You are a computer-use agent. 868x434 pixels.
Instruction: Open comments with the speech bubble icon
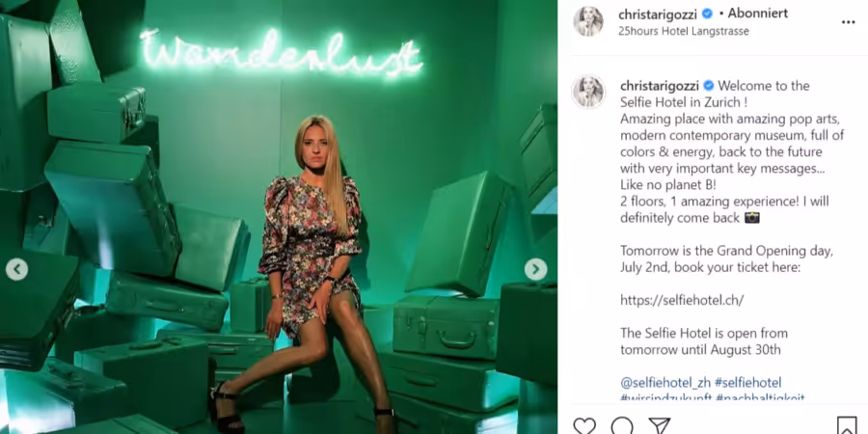622,425
